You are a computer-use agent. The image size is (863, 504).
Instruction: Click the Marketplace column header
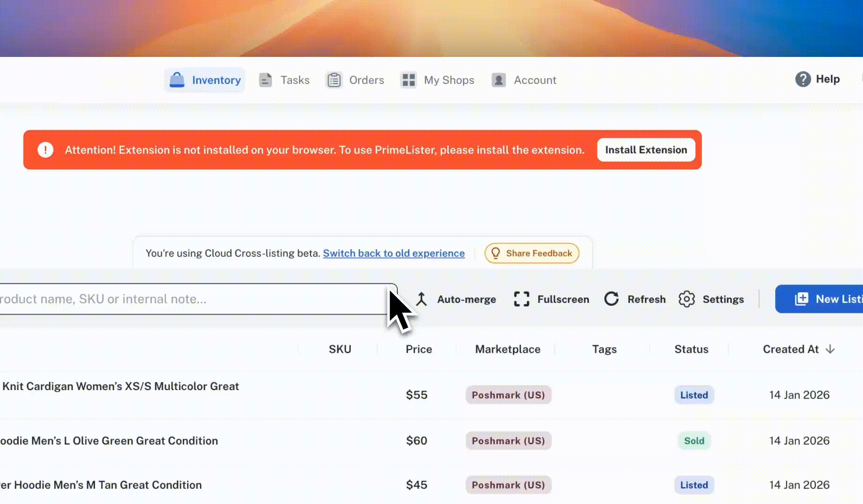508,350
